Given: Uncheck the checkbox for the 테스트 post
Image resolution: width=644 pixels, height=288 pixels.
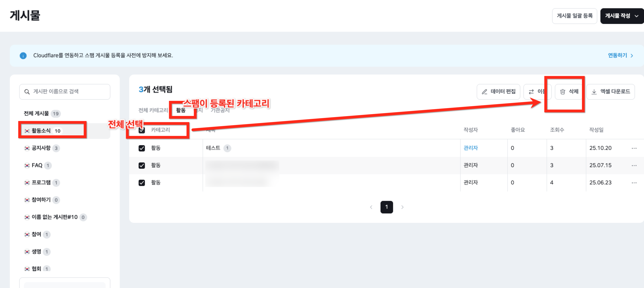Looking at the screenshot, I should coord(142,148).
